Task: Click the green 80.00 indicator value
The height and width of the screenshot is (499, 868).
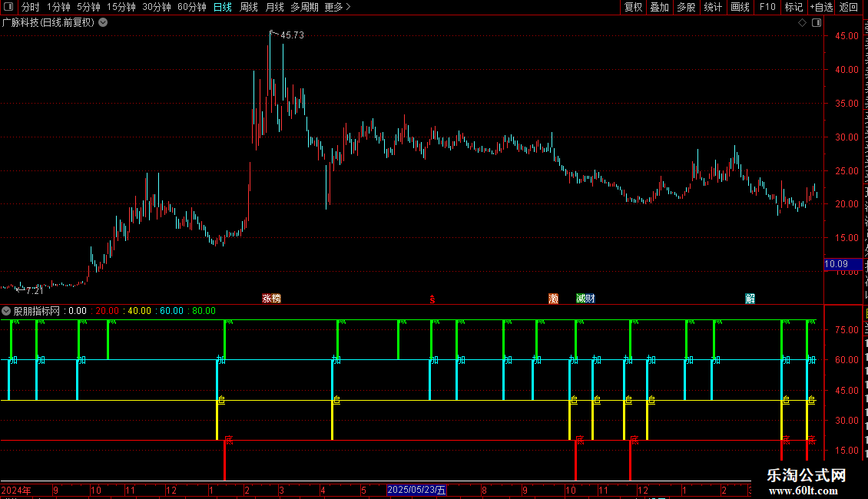Action: (x=204, y=311)
